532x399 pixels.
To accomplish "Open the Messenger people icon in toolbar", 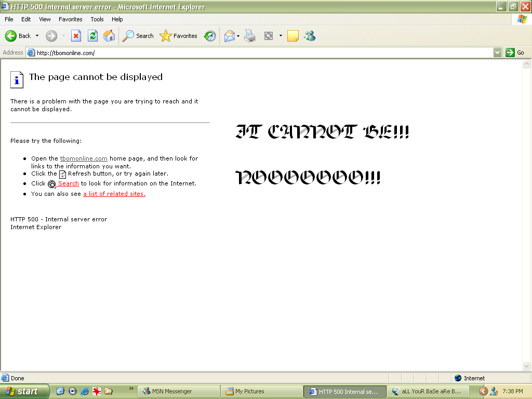I will click(310, 36).
